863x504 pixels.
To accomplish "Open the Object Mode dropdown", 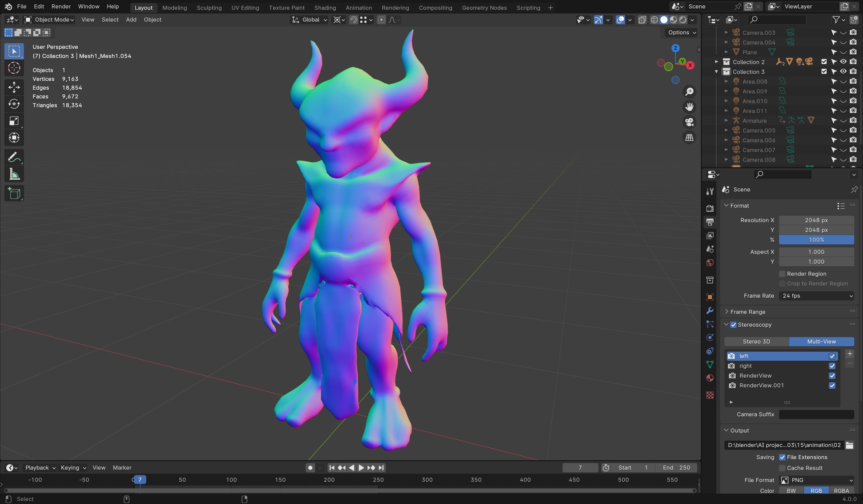I will click(x=49, y=20).
